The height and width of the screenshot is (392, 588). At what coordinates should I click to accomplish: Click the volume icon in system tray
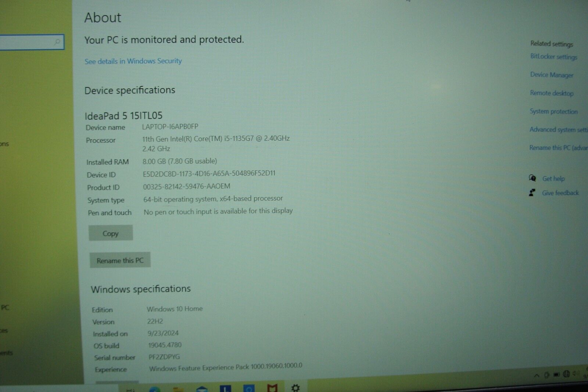click(x=576, y=374)
